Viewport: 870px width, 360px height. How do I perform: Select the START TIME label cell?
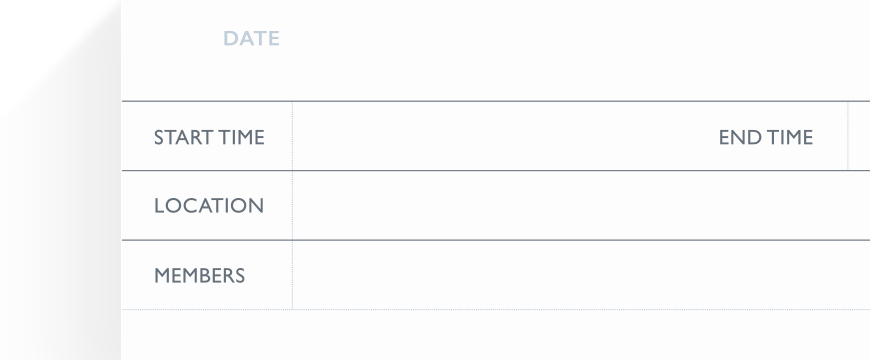[x=207, y=136]
